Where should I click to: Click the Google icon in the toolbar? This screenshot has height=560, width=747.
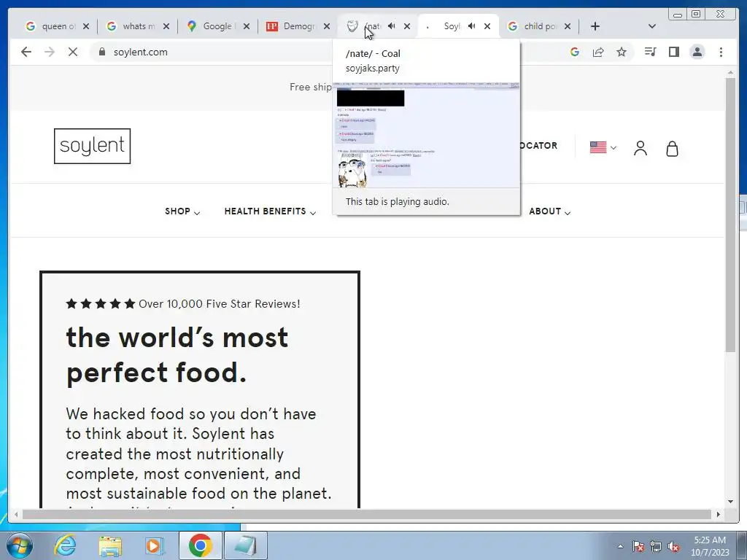(x=575, y=52)
